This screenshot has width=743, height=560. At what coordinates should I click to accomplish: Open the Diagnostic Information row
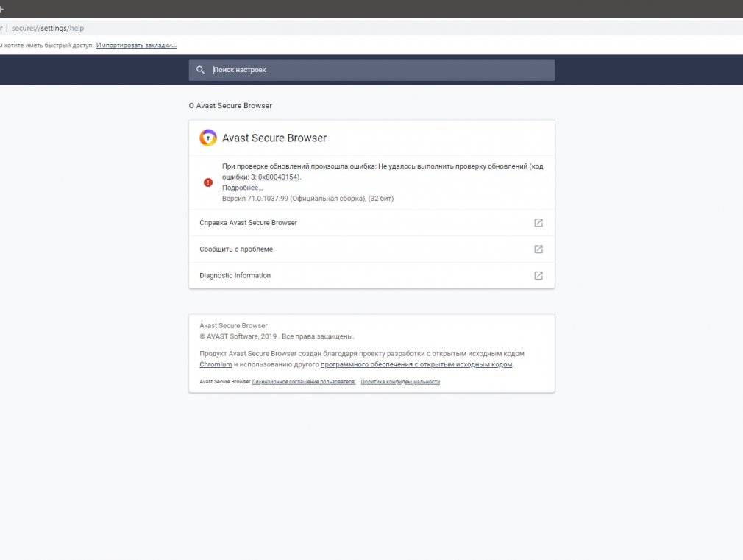(371, 275)
